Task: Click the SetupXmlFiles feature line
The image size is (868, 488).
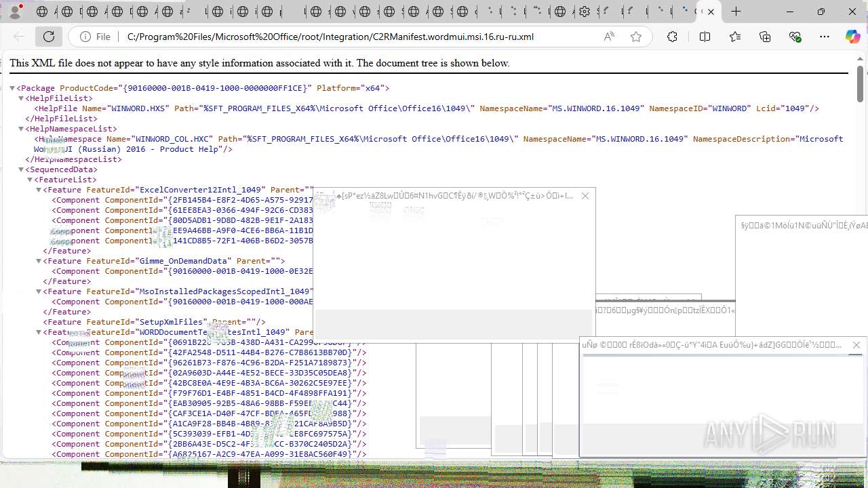Action: coord(155,322)
